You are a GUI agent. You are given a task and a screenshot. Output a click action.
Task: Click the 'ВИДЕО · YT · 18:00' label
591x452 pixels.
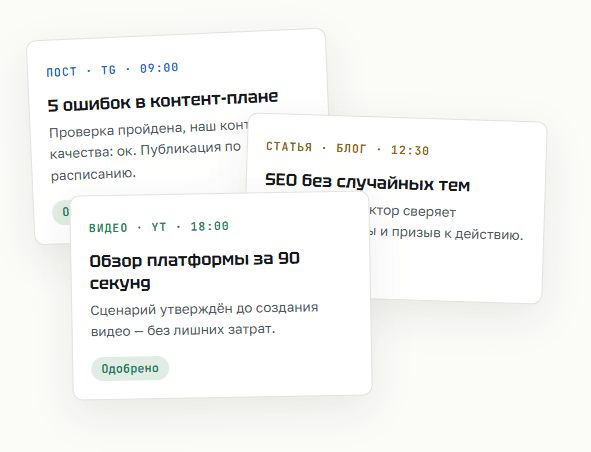(159, 227)
